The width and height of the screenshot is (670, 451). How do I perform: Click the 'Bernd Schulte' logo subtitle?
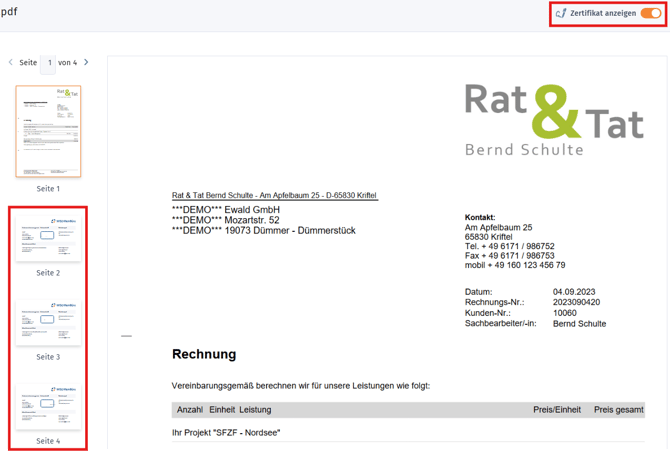click(x=524, y=150)
